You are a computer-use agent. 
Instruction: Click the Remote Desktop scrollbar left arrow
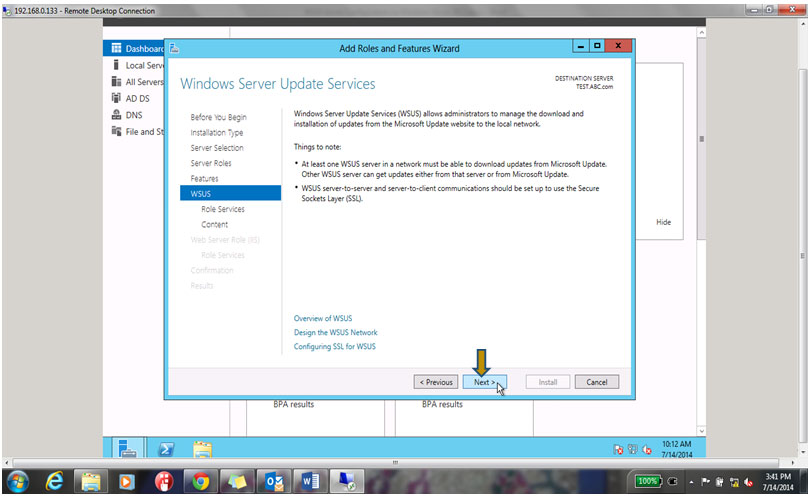pyautogui.click(x=6, y=462)
